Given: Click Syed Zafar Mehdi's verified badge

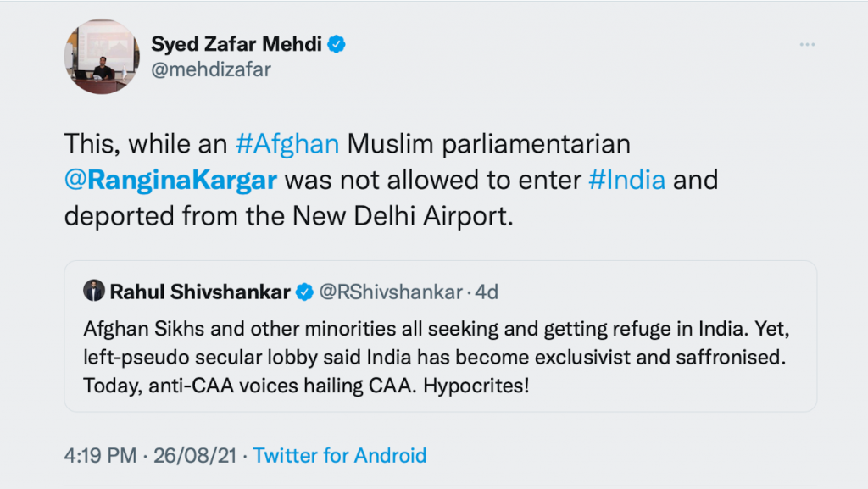Looking at the screenshot, I should point(337,44).
